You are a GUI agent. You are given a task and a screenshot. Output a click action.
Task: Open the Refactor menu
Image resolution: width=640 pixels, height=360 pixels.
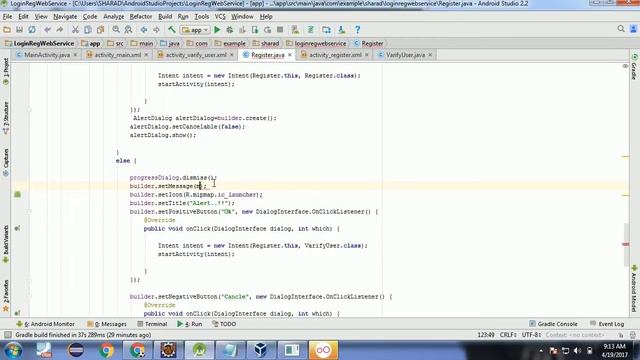(141, 17)
